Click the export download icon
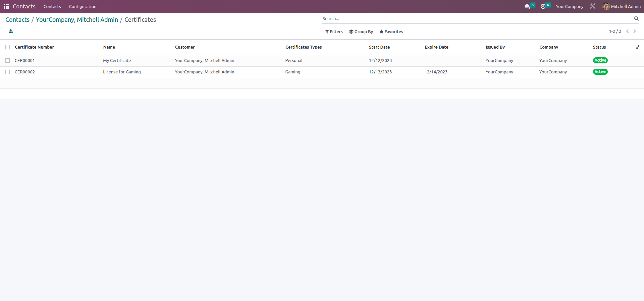This screenshot has height=301, width=644. click(11, 31)
